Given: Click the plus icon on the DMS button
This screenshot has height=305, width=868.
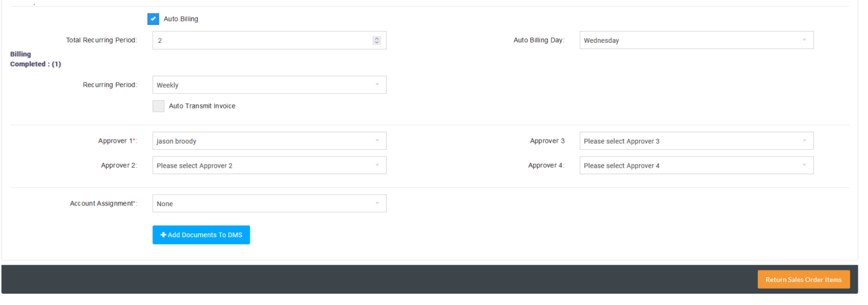Looking at the screenshot, I should click(163, 235).
